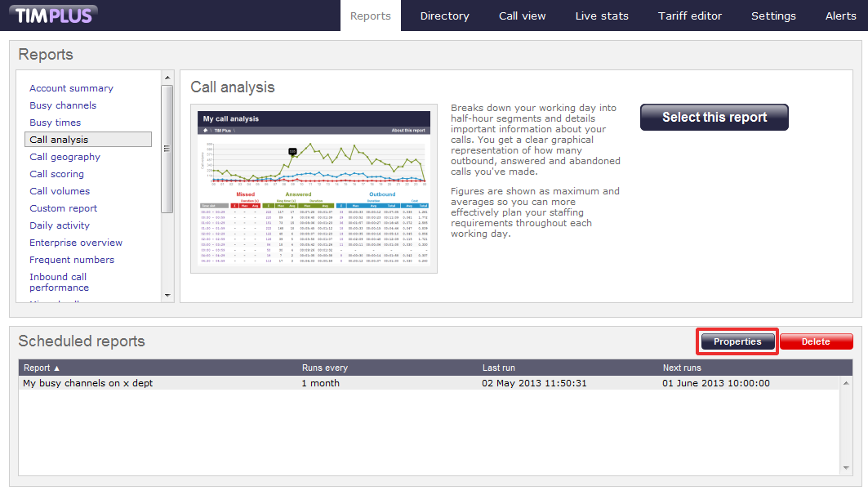The width and height of the screenshot is (868, 495).
Task: Open the Enterprise overview report
Action: click(x=76, y=243)
